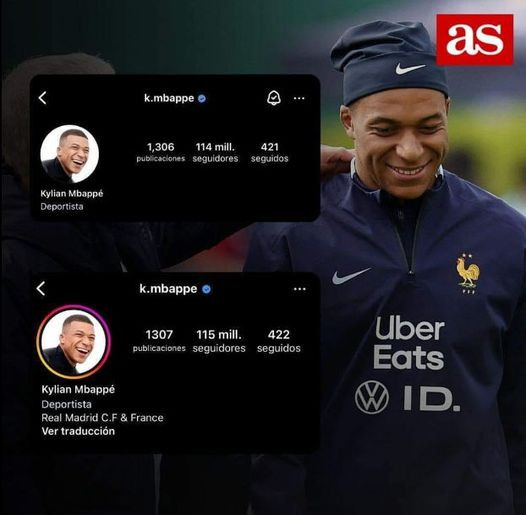Click the red AS logo
Screen dimensions: 526x515
click(x=475, y=40)
